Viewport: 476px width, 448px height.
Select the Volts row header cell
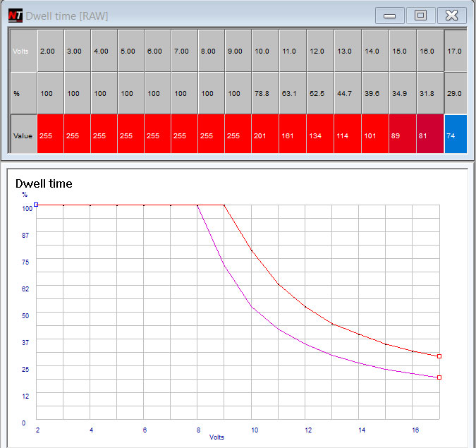23,51
